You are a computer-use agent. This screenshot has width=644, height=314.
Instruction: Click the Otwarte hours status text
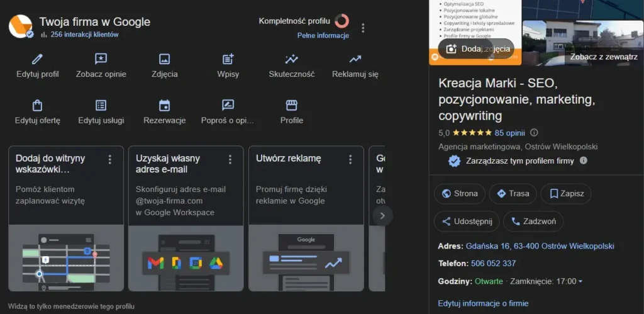pyautogui.click(x=489, y=281)
